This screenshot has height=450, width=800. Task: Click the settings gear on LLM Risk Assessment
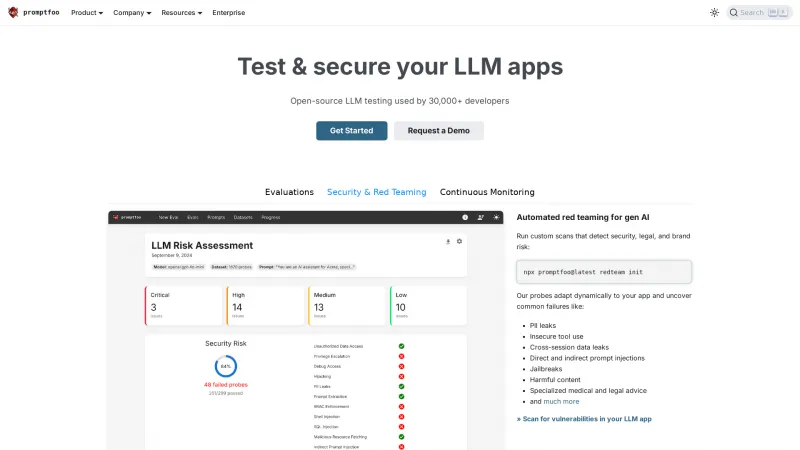[x=459, y=241]
